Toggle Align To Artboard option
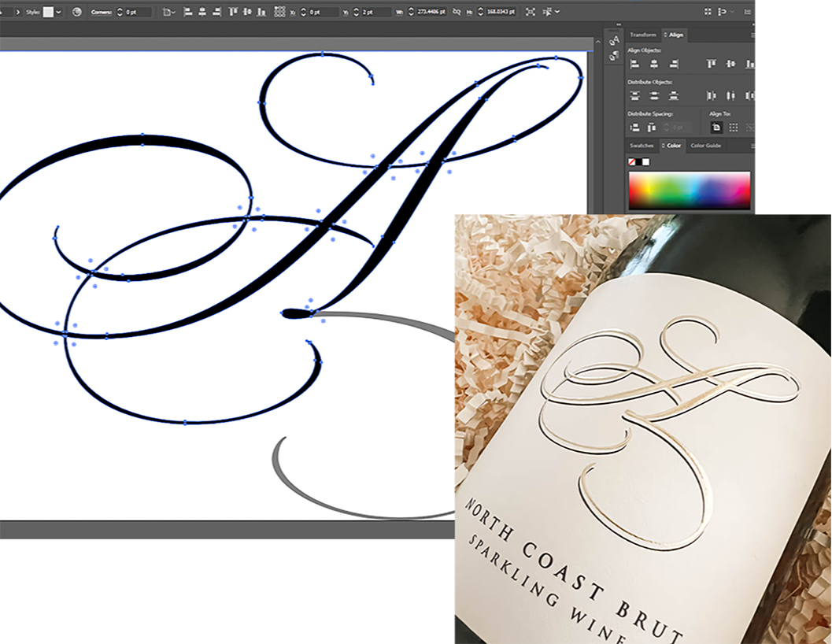832x644 pixels. point(716,128)
